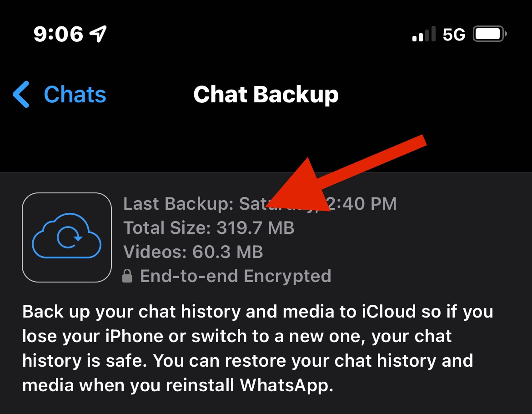The image size is (532, 414).
Task: Tap the lock icon beside End-to-end Encrypted
Action: [x=127, y=276]
